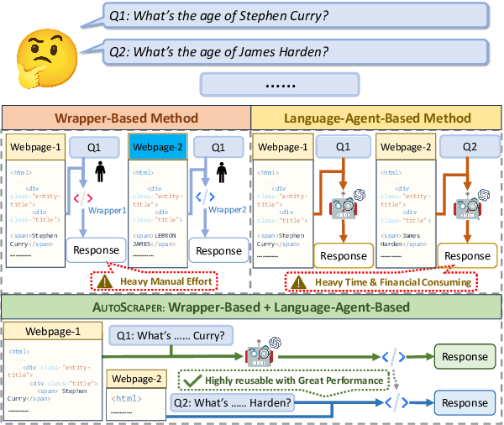Click the blue Wrapper2 code brackets icon
504x425 pixels.
200,198
